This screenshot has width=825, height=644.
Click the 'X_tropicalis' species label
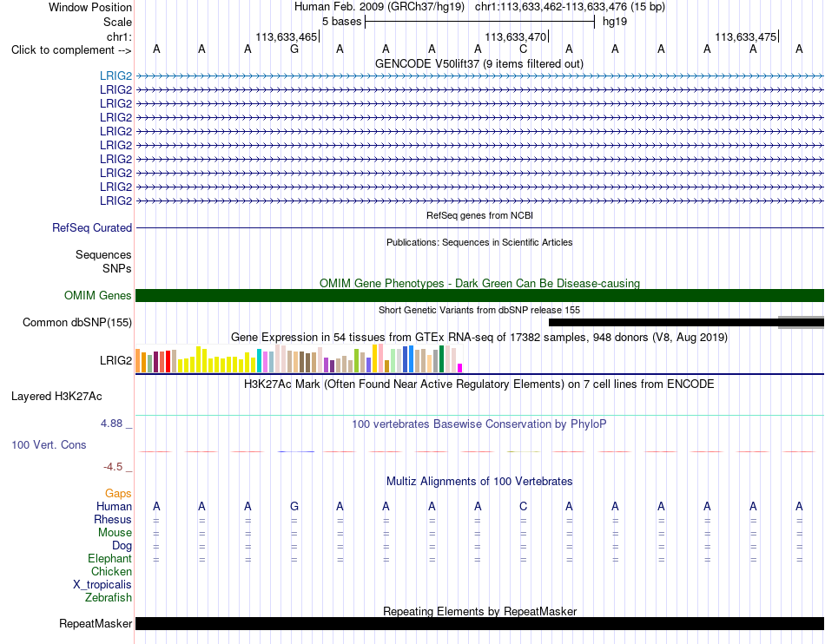click(102, 585)
